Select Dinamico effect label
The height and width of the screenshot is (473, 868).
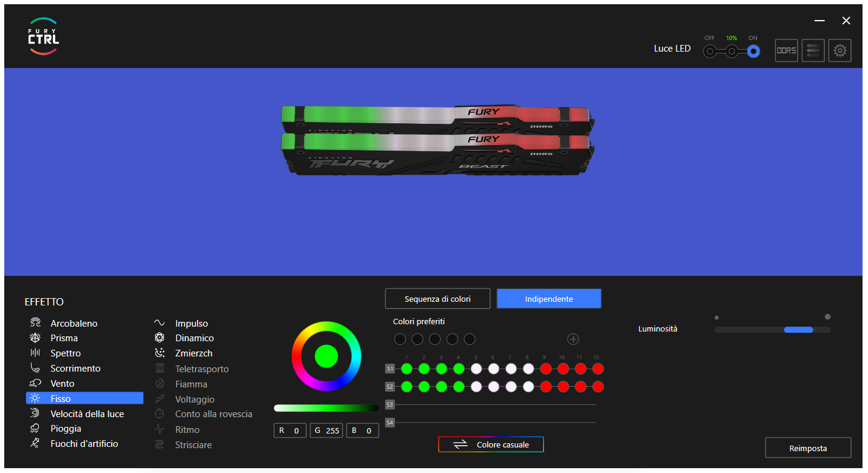194,338
